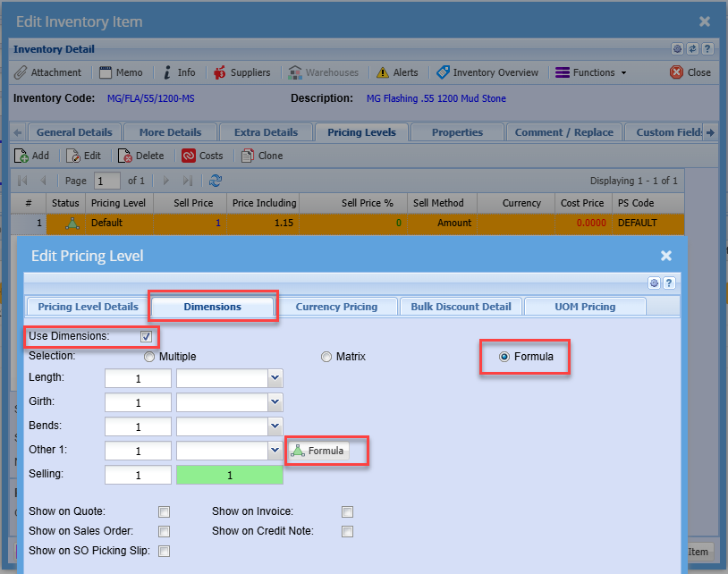This screenshot has height=574, width=728.
Task: Click the green Selling result field
Action: click(230, 476)
